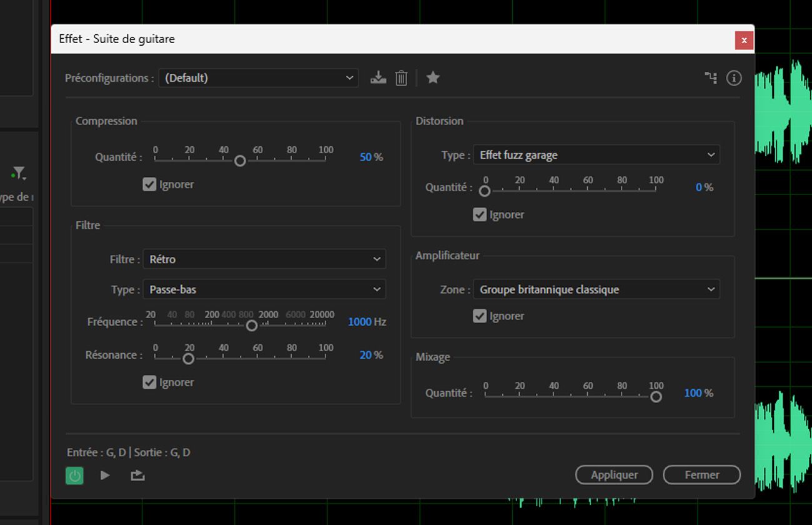Click the Compression value 50 %
This screenshot has width=812, height=525.
(371, 157)
